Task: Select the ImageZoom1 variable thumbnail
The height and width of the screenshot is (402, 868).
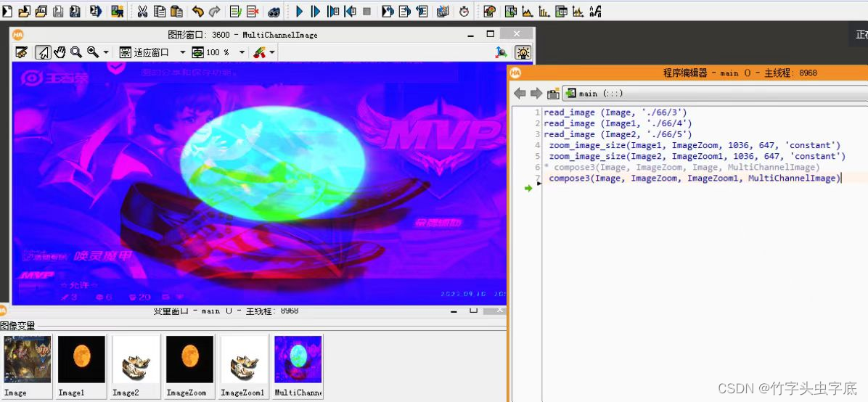Action: pyautogui.click(x=244, y=366)
